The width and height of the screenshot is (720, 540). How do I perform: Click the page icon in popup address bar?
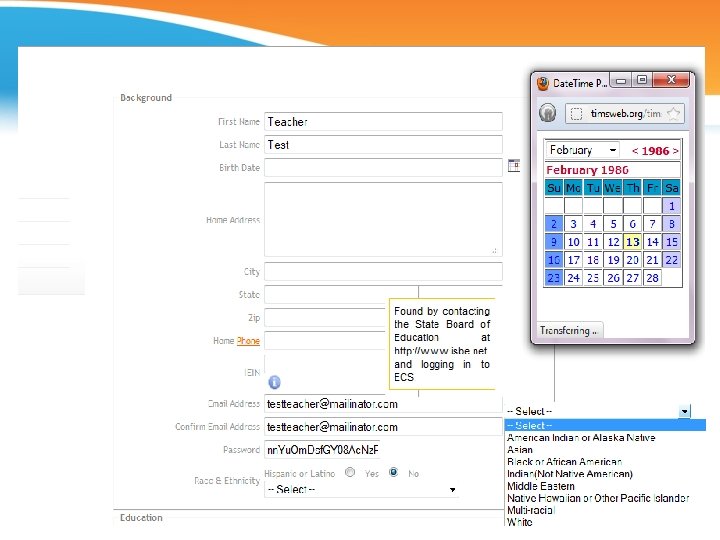pos(576,113)
